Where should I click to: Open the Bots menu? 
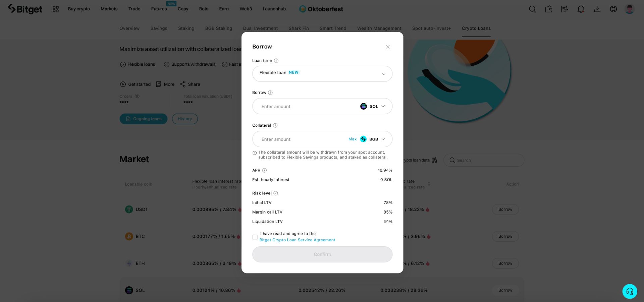(x=204, y=9)
